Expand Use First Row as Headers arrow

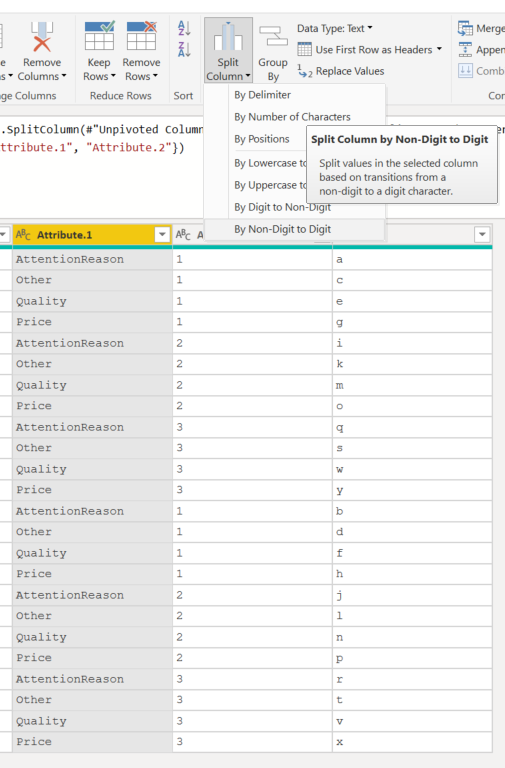(x=439, y=49)
